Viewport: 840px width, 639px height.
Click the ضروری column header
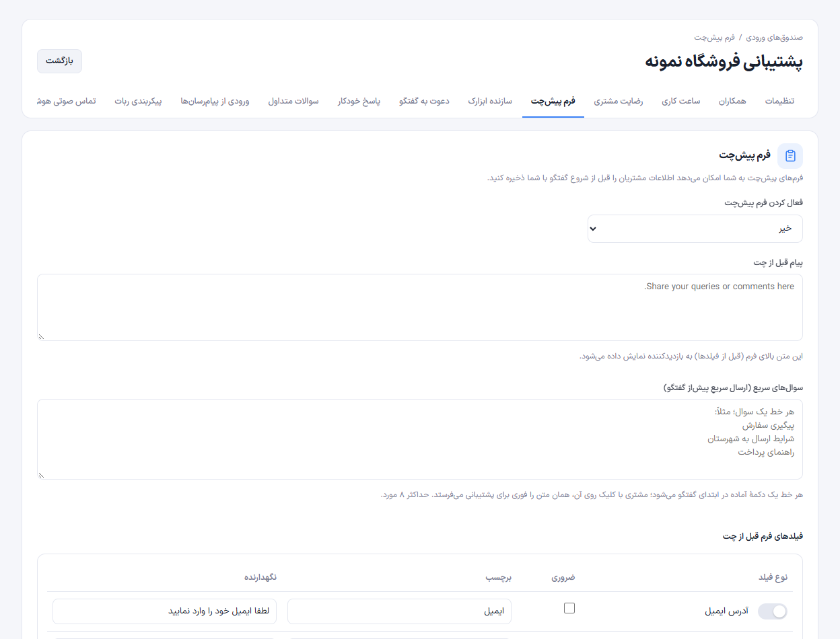(x=563, y=577)
